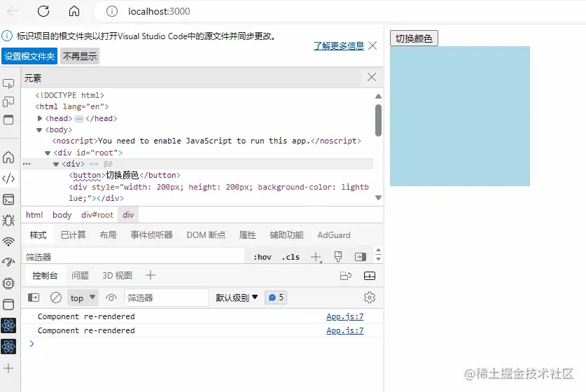Click the dock panel window icon in sidebar
The image size is (586, 392).
[8, 120]
